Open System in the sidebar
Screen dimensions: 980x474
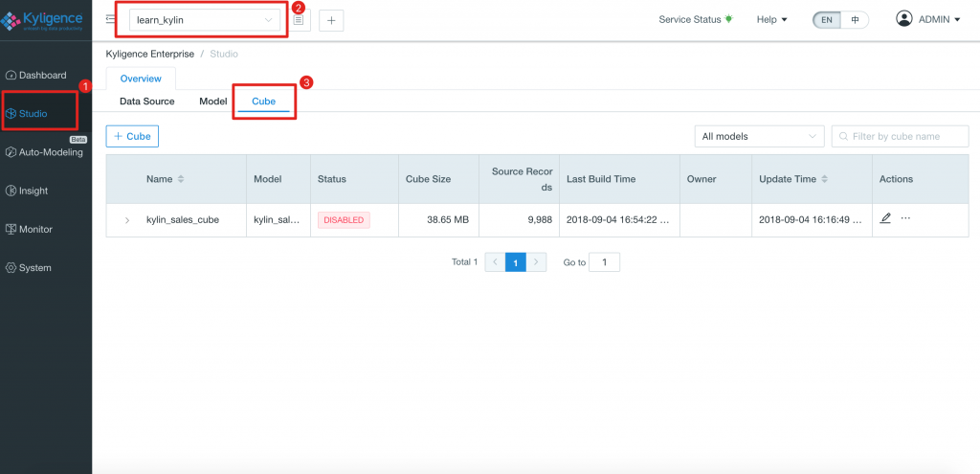[x=28, y=267]
